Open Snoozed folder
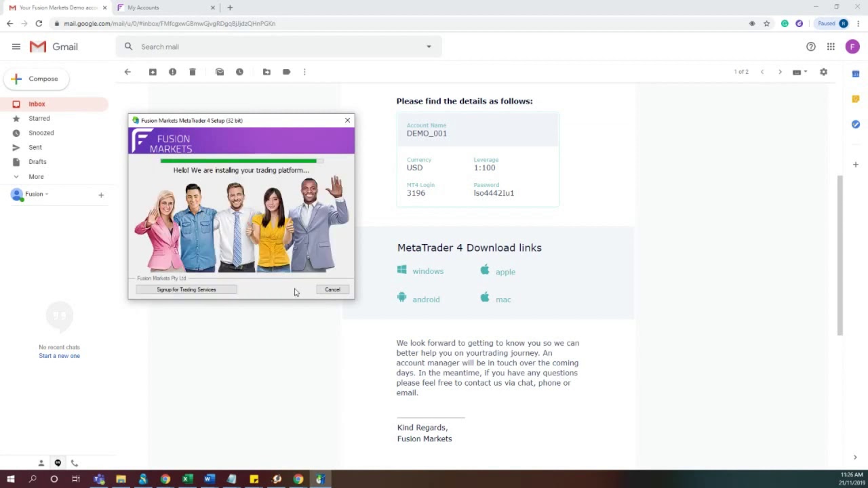The height and width of the screenshot is (488, 868). point(41,133)
